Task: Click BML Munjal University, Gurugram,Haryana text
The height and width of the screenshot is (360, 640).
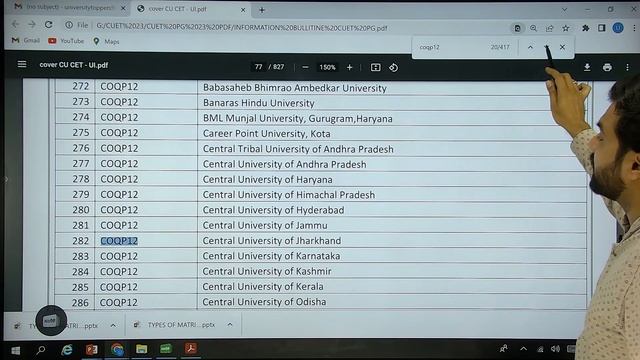Action: click(298, 118)
